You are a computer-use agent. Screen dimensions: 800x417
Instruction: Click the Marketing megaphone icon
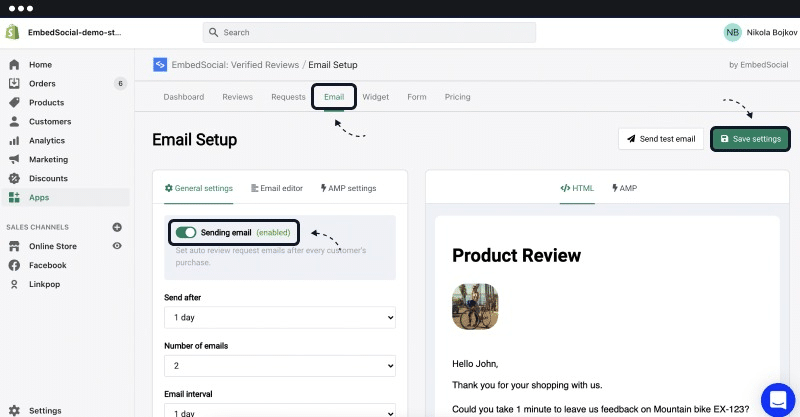pos(14,159)
